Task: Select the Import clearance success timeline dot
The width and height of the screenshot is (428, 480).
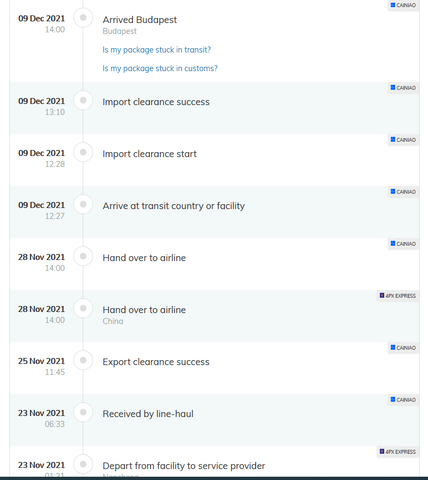Action: [x=83, y=100]
